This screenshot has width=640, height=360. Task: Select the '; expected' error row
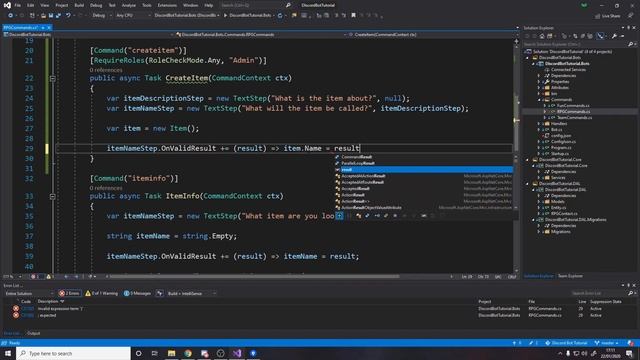(318, 315)
